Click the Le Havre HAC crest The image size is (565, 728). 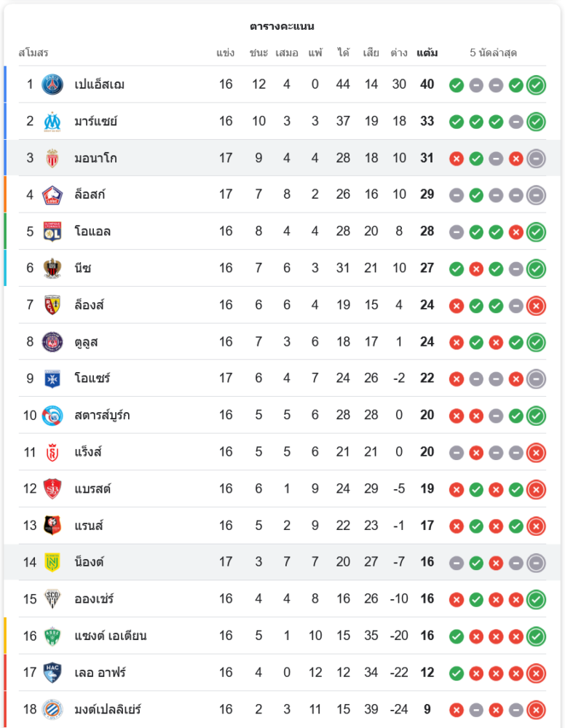[52, 672]
